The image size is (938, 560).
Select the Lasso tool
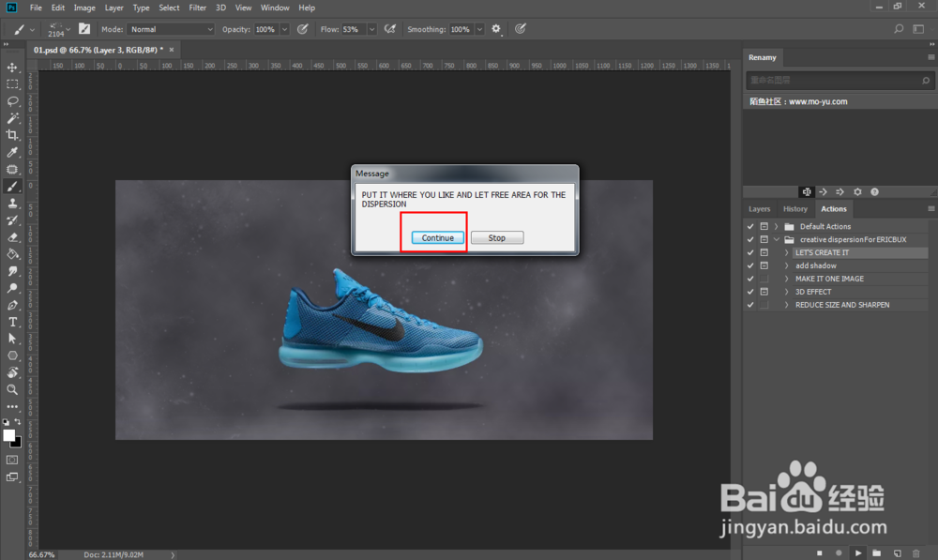[x=12, y=101]
